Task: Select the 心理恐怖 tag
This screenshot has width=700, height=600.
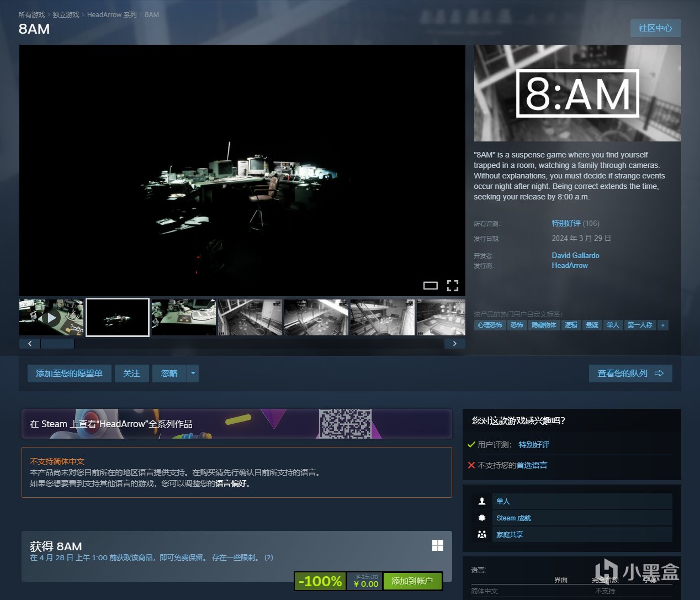Action: [490, 325]
